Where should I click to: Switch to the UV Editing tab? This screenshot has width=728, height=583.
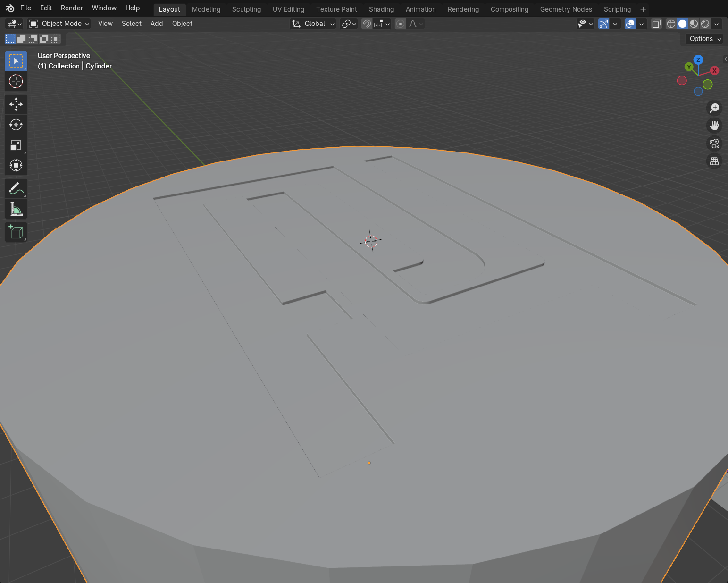coord(288,9)
